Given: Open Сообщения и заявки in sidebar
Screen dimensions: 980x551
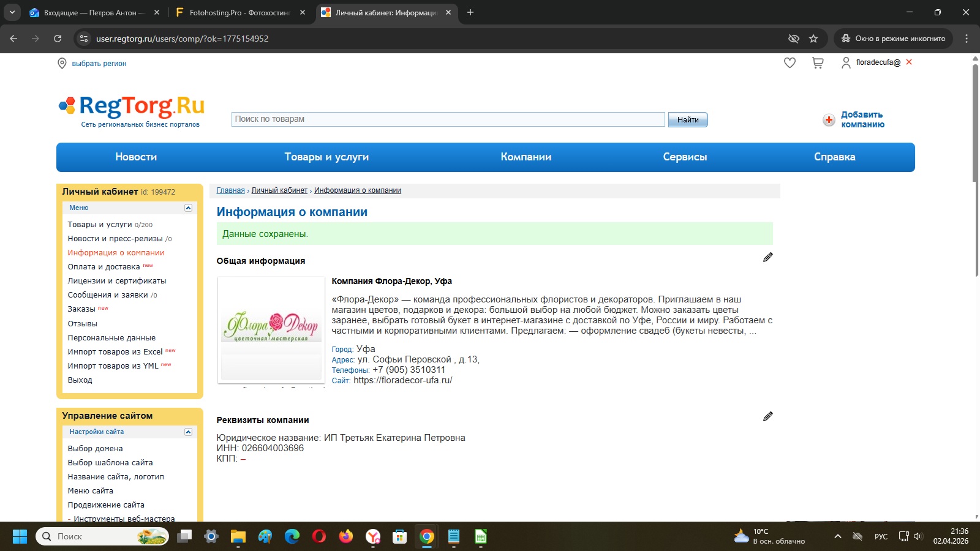Looking at the screenshot, I should pos(108,295).
